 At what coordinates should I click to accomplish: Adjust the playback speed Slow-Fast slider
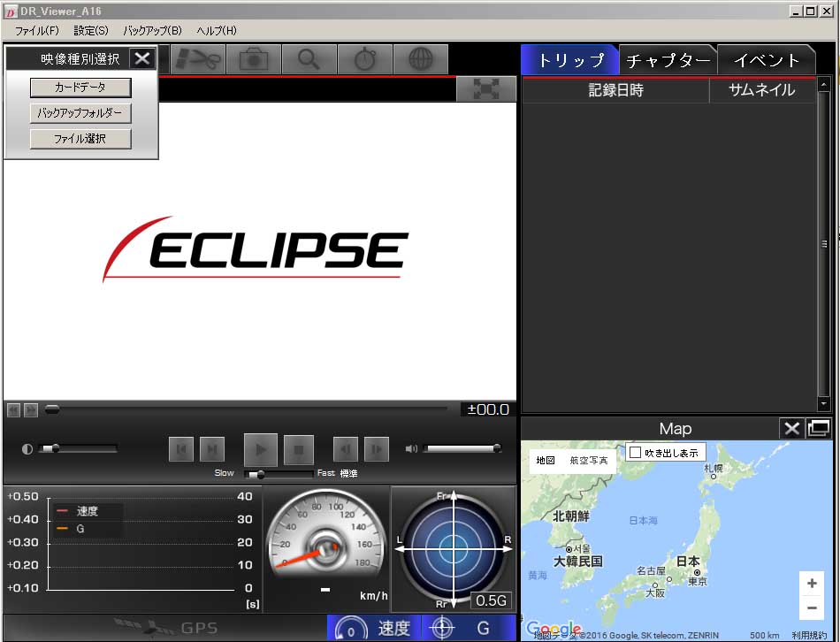pos(279,474)
